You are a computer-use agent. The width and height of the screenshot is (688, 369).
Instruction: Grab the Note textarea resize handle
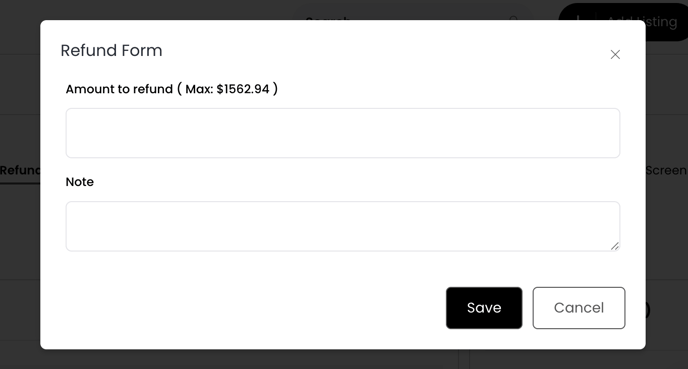pos(615,246)
